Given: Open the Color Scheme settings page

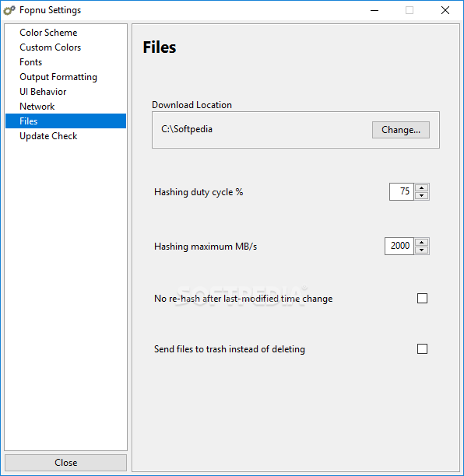Looking at the screenshot, I should click(x=65, y=33).
